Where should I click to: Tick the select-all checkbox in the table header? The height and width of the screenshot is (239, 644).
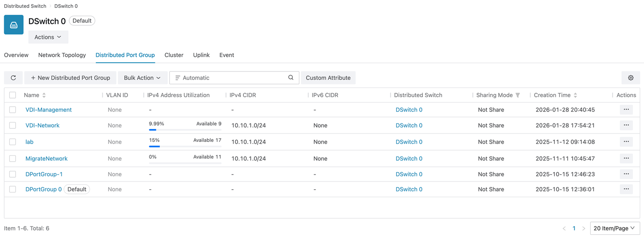pos(12,95)
